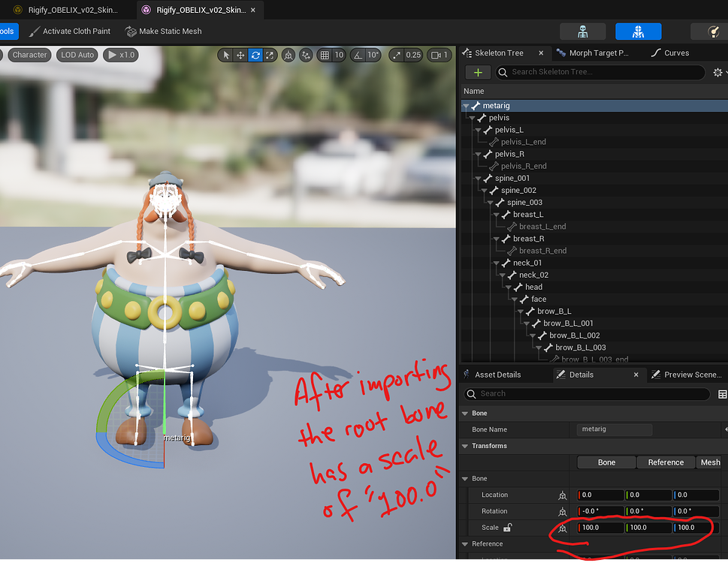The image size is (728, 563).
Task: Select the Bone transform button
Action: (x=606, y=462)
